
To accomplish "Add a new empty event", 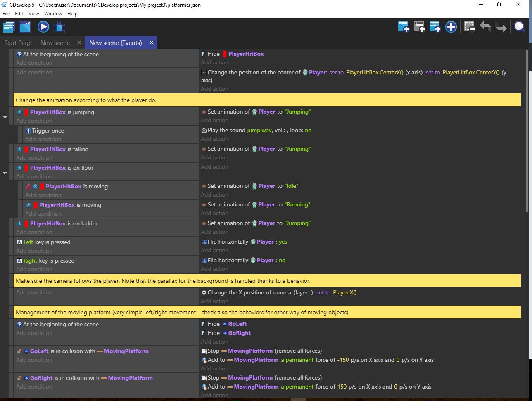I will click(x=404, y=27).
